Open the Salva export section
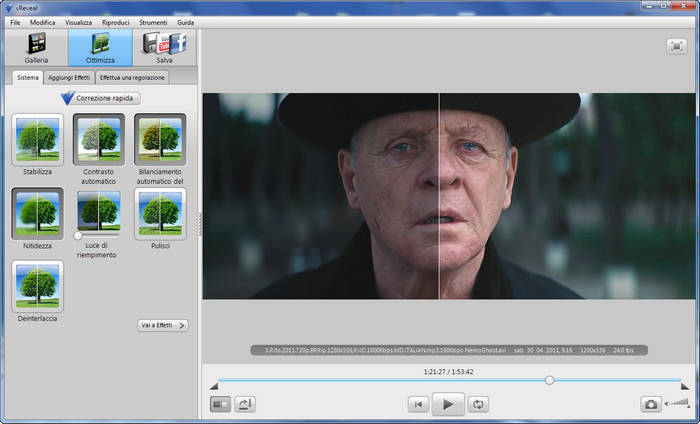Viewport: 700px width, 424px height. (x=164, y=48)
